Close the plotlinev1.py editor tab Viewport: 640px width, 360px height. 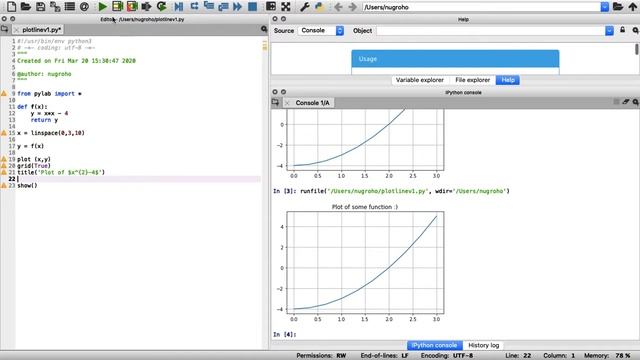tap(16, 30)
